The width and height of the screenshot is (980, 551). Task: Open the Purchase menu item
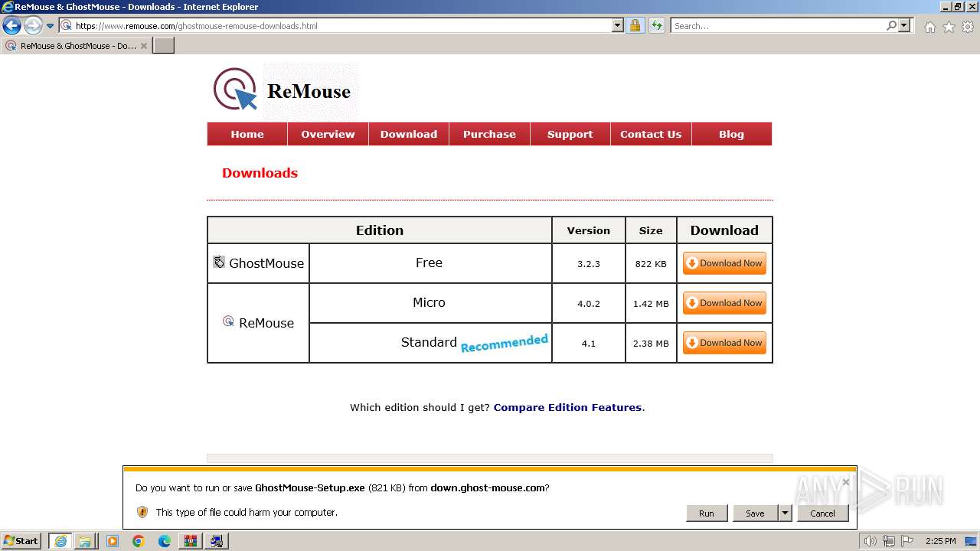[x=489, y=134]
